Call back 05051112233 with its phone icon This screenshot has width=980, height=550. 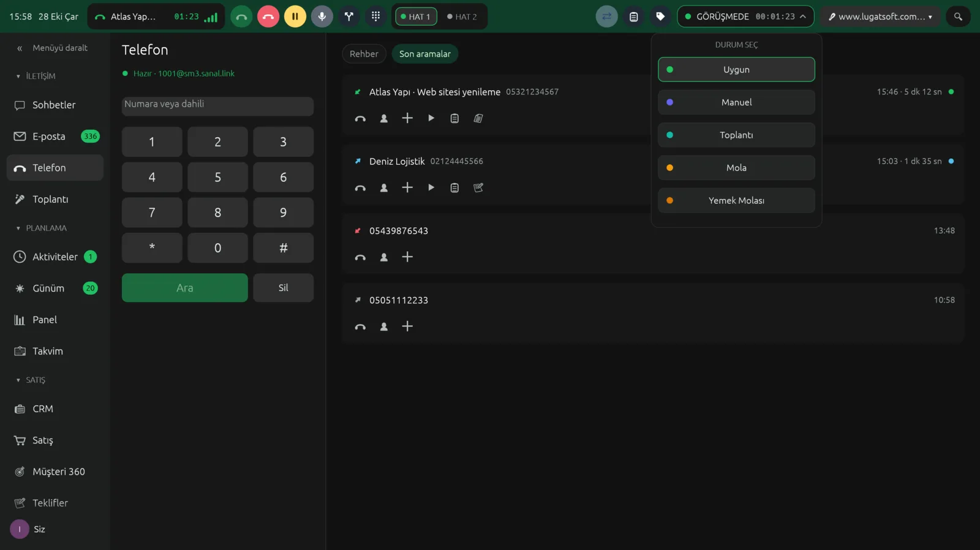click(360, 326)
